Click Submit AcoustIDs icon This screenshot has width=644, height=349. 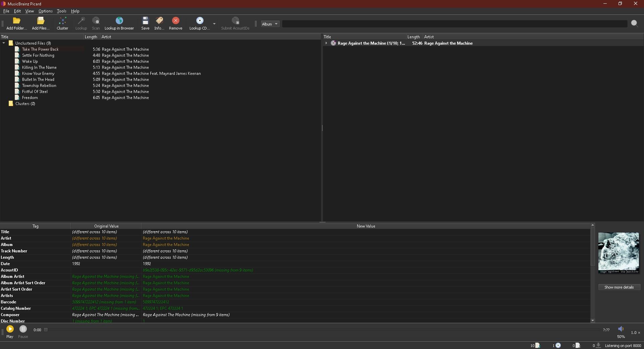pyautogui.click(x=235, y=21)
